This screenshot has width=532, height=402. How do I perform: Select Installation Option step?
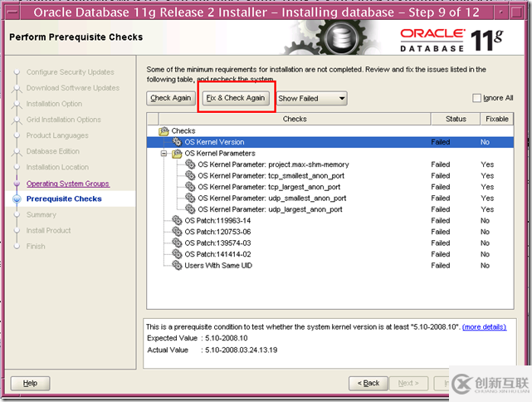pyautogui.click(x=54, y=104)
